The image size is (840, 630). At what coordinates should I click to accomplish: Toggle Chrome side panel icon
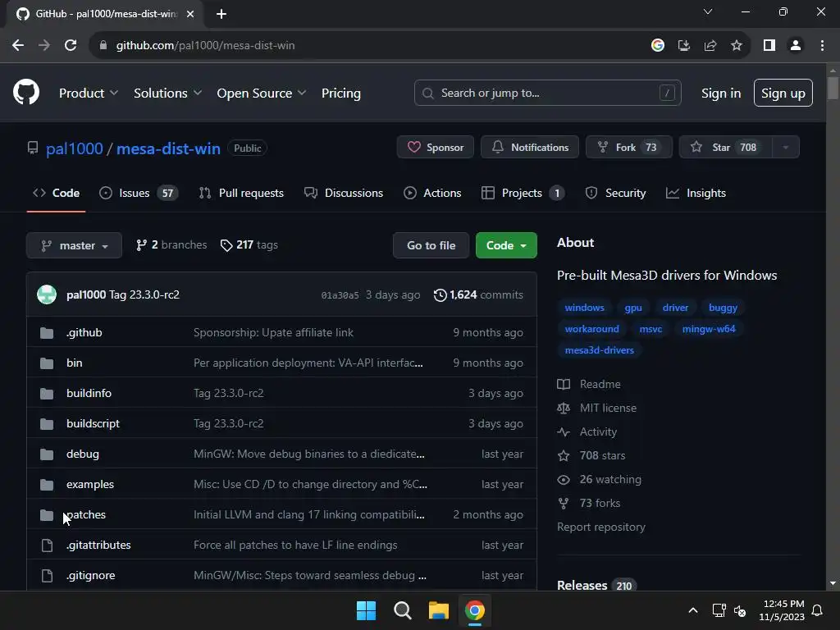(x=769, y=46)
